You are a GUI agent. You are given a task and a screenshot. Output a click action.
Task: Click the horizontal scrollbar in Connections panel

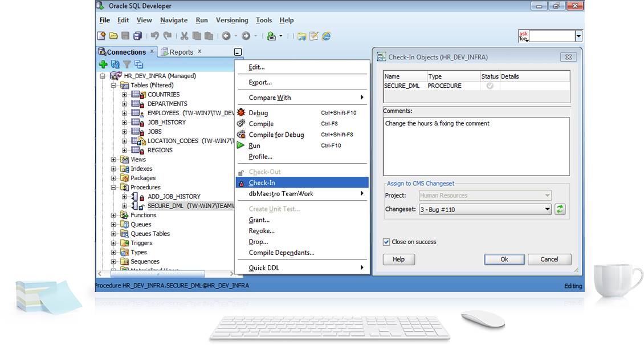pos(158,273)
